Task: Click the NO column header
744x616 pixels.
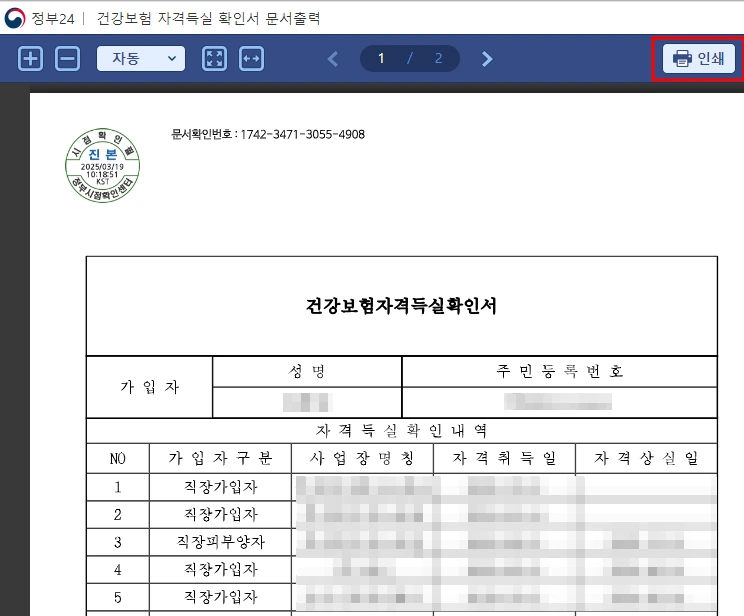Action: tap(118, 458)
